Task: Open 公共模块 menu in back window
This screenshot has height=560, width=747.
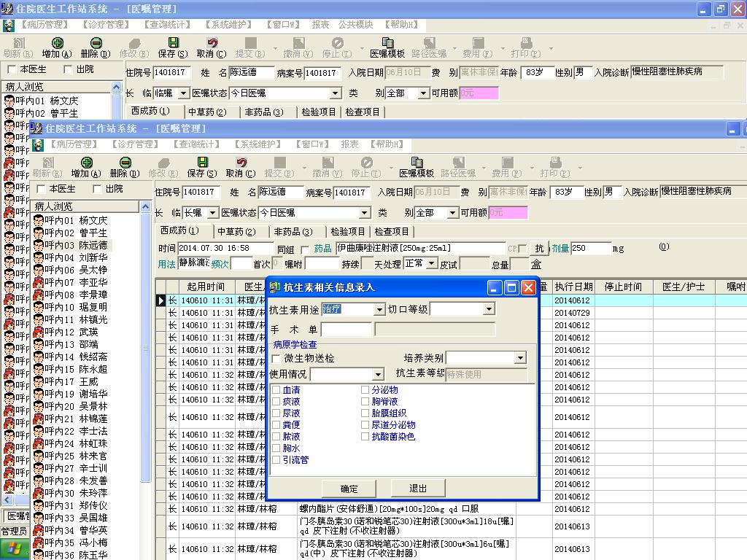Action: [x=355, y=25]
